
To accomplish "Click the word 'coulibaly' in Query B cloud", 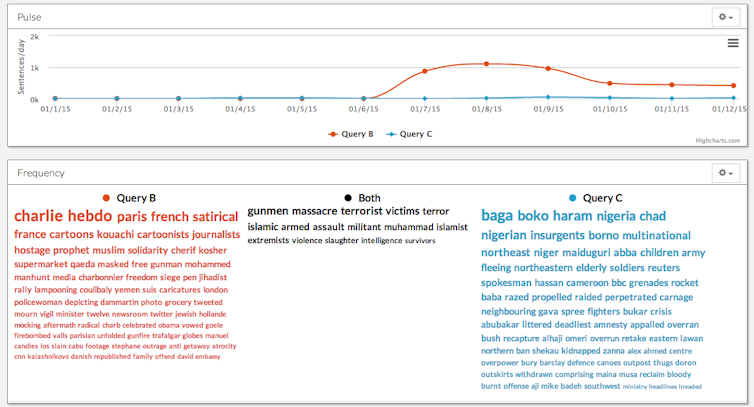I will pos(99,290).
